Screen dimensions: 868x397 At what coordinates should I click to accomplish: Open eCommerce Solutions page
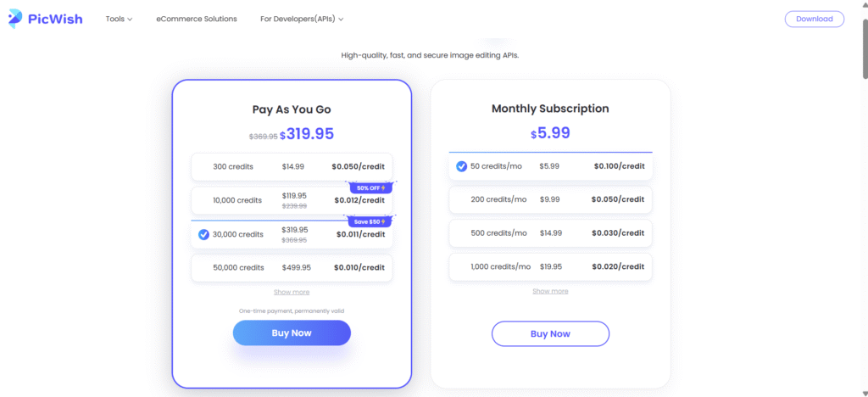tap(197, 19)
